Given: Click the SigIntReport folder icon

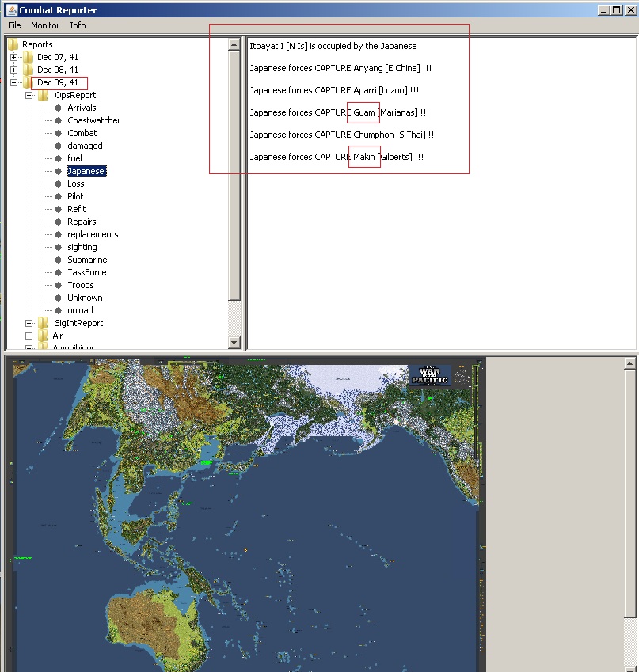Looking at the screenshot, I should (44, 323).
